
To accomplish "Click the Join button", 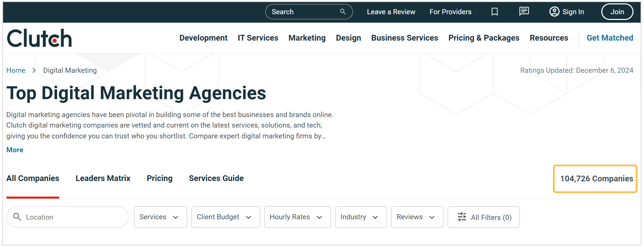I will point(617,12).
